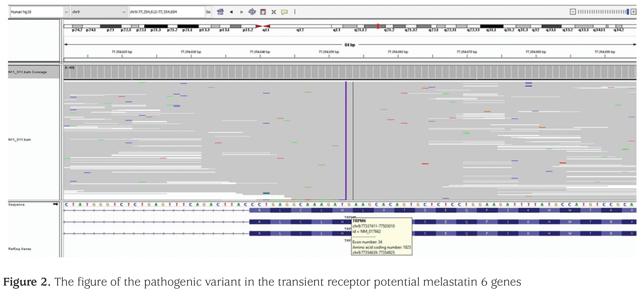Click cytoband label p24.2 on ideogram
This screenshot has width=644, height=295.
point(77,30)
